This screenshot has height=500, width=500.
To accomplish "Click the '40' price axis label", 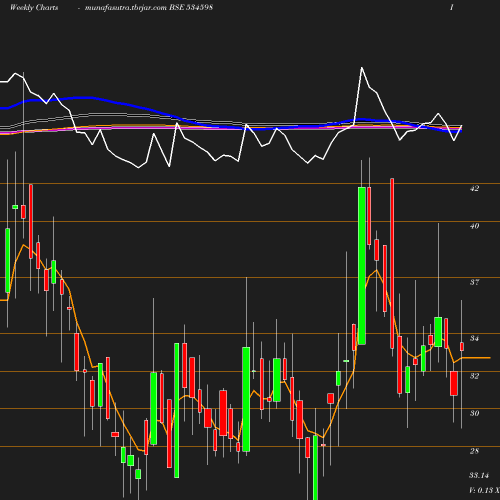I will [474, 226].
